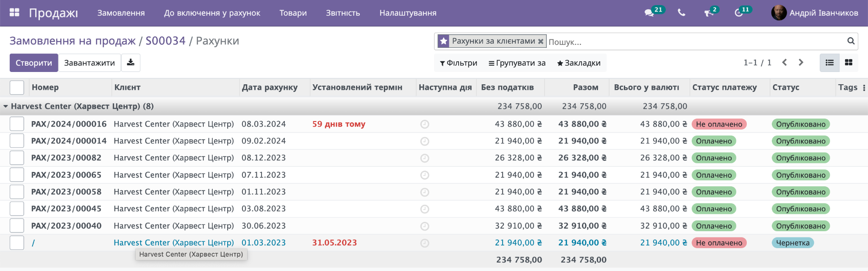Go to Замовлення на продаж breadcrumb

click(72, 41)
